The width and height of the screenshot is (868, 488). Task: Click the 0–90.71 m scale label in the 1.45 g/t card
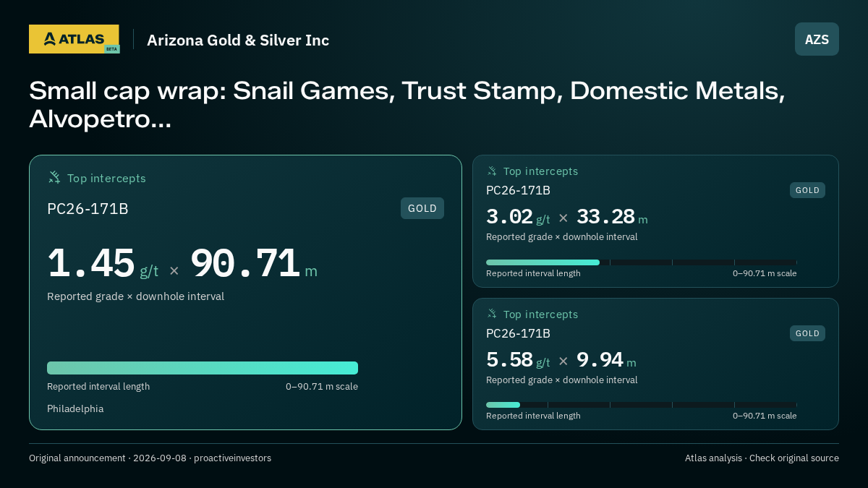tap(322, 386)
